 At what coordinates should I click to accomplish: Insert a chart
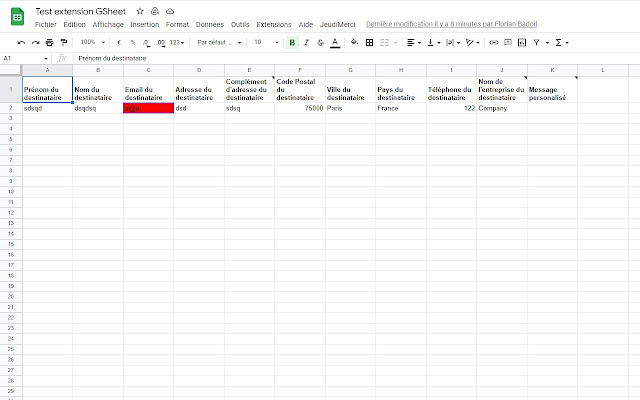pos(522,42)
